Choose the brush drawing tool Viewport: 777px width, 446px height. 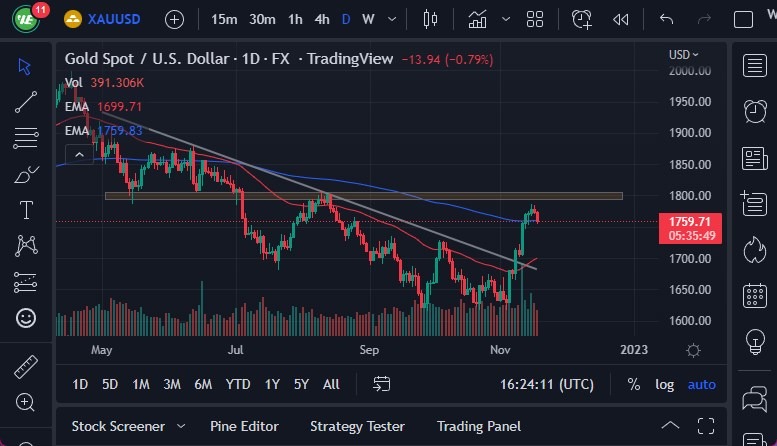point(26,174)
